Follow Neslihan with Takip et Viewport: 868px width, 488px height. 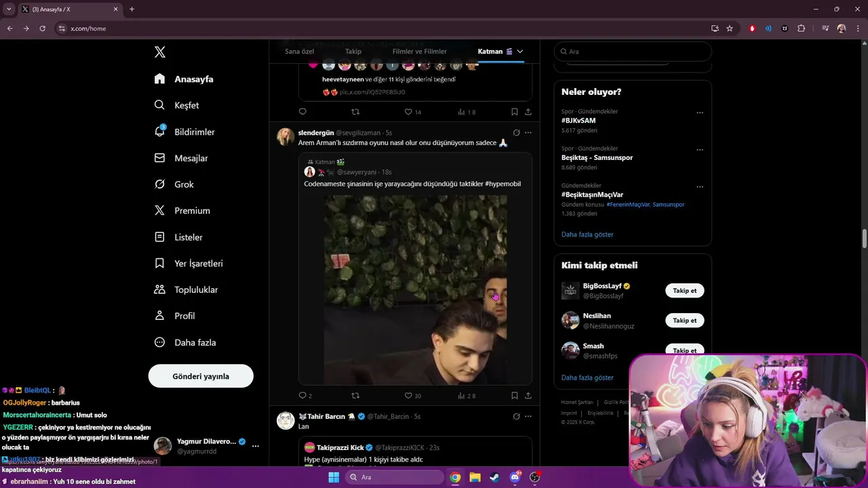coord(685,321)
